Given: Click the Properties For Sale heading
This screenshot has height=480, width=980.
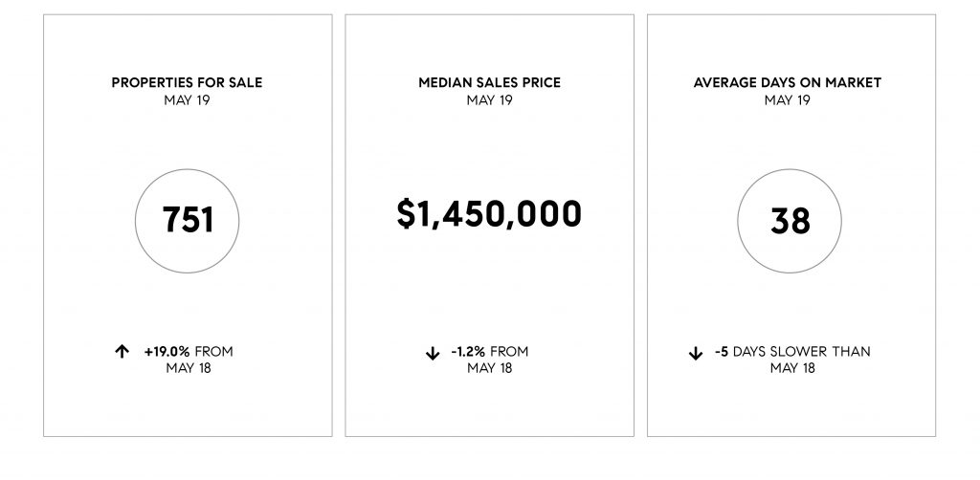Looking at the screenshot, I should click(187, 82).
